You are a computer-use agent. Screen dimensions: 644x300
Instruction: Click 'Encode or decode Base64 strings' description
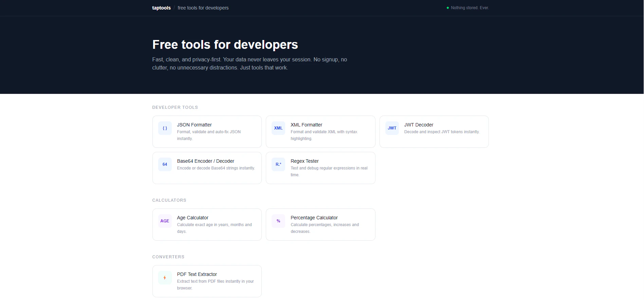pyautogui.click(x=216, y=168)
